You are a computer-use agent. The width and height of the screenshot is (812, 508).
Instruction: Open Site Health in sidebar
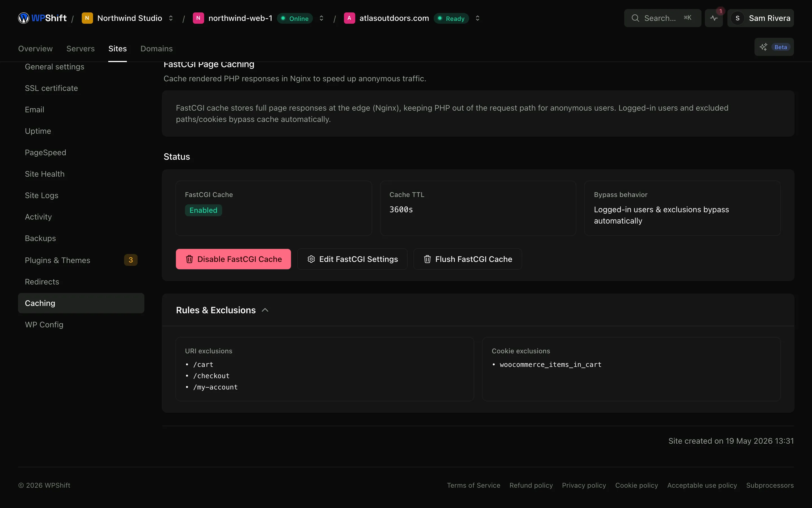pos(81,174)
